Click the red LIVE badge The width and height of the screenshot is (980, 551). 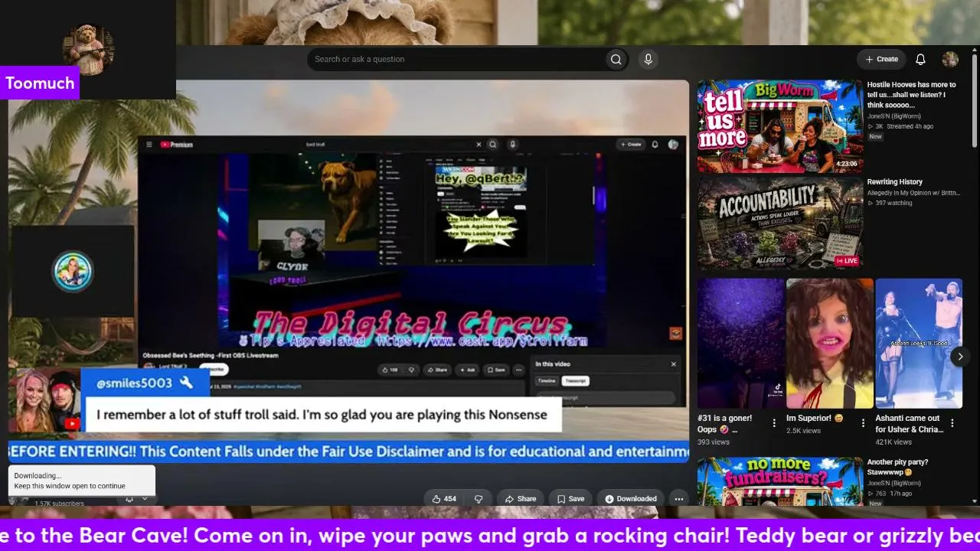[x=847, y=261]
